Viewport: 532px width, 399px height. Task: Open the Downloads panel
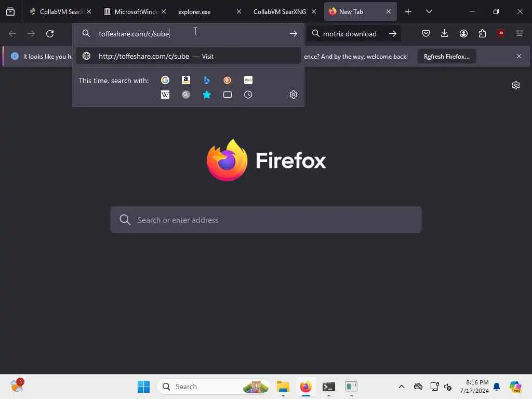tap(445, 33)
